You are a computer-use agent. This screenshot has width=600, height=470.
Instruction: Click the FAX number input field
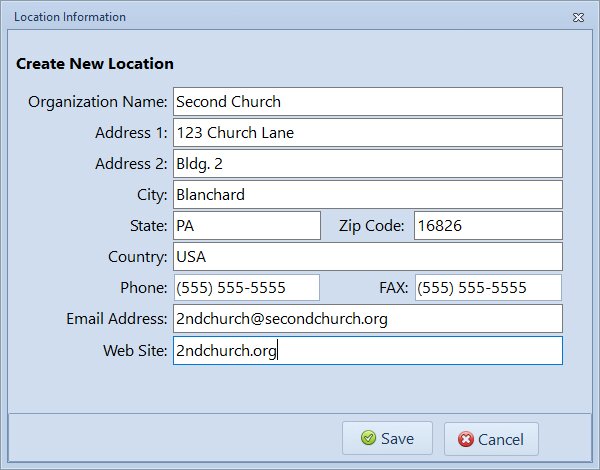pos(488,287)
